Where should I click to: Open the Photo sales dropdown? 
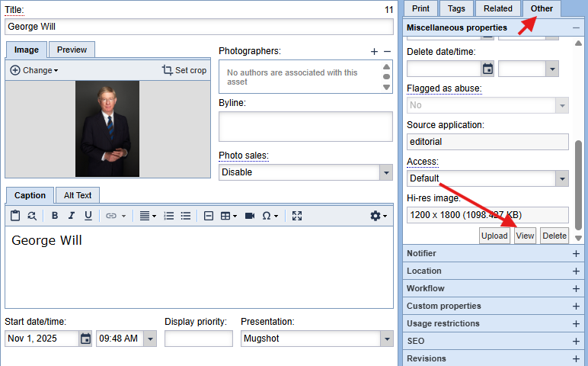pos(386,172)
